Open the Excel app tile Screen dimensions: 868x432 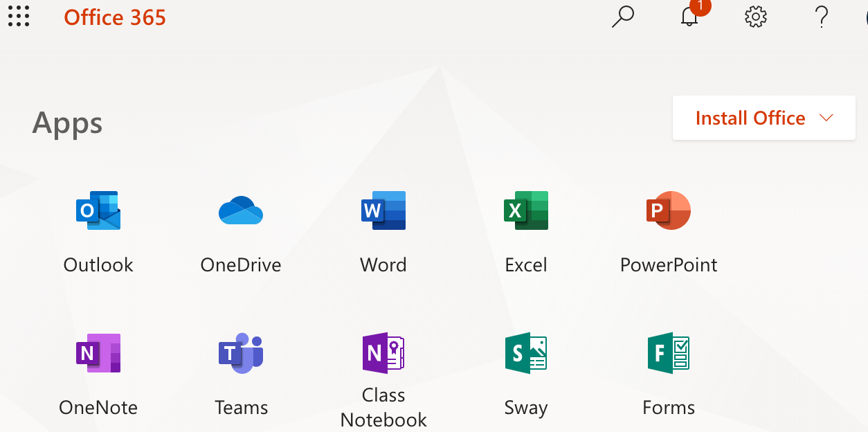526,233
